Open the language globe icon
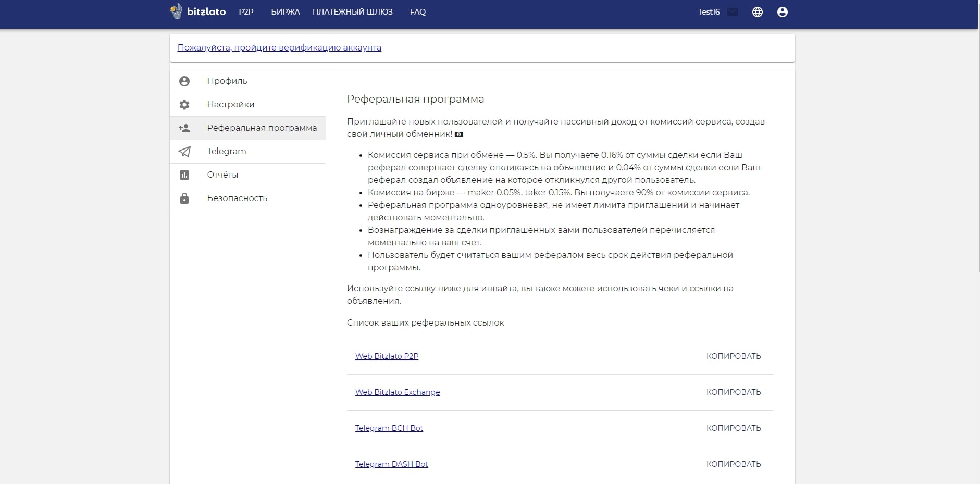 coord(758,12)
